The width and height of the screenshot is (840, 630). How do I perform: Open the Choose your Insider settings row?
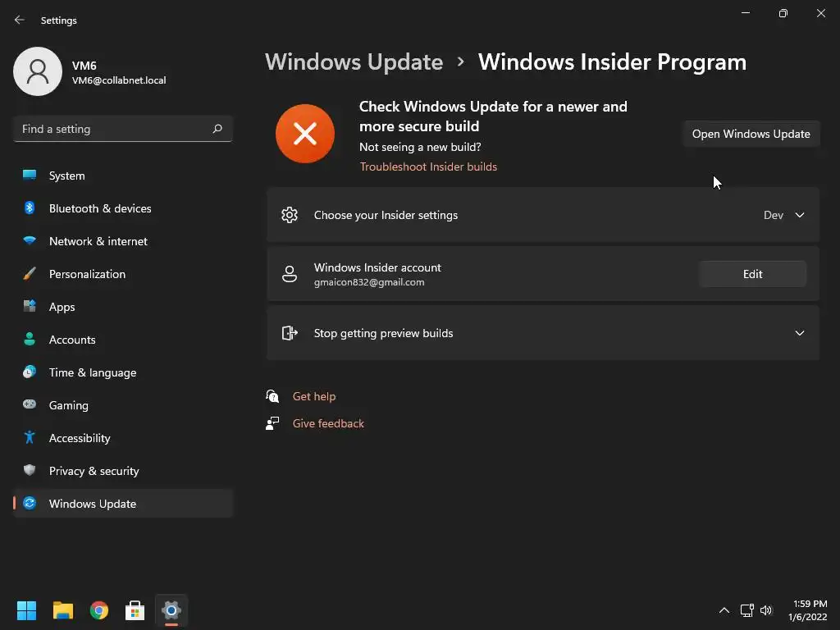(543, 215)
